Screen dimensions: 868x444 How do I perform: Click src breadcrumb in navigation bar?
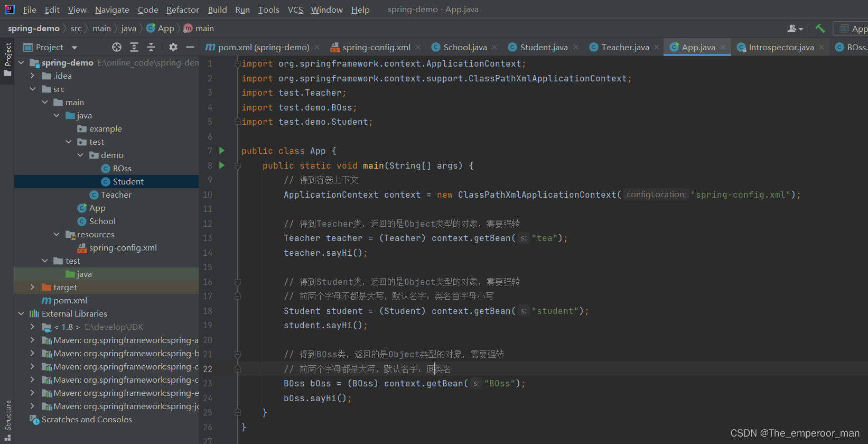(x=76, y=29)
